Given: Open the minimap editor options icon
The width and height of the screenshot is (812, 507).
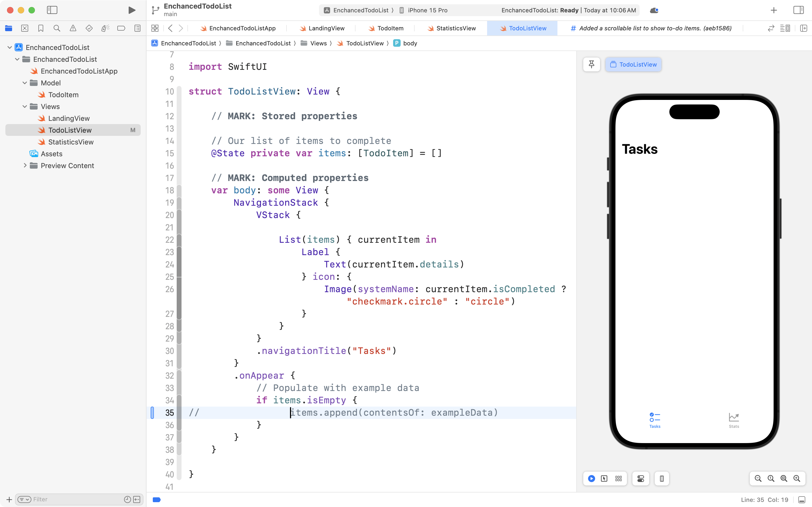Looking at the screenshot, I should click(x=785, y=28).
